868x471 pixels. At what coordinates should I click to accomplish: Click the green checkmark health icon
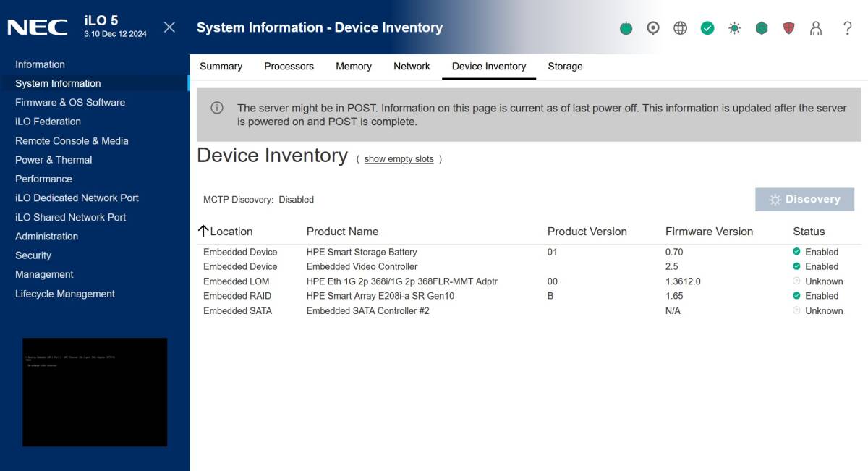tap(707, 28)
